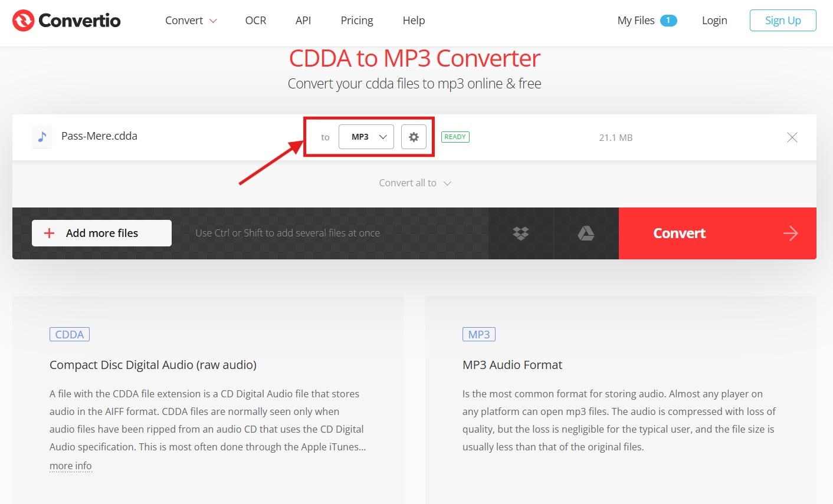
Task: Click CDDA to MP3 Converter title
Action: 414,58
